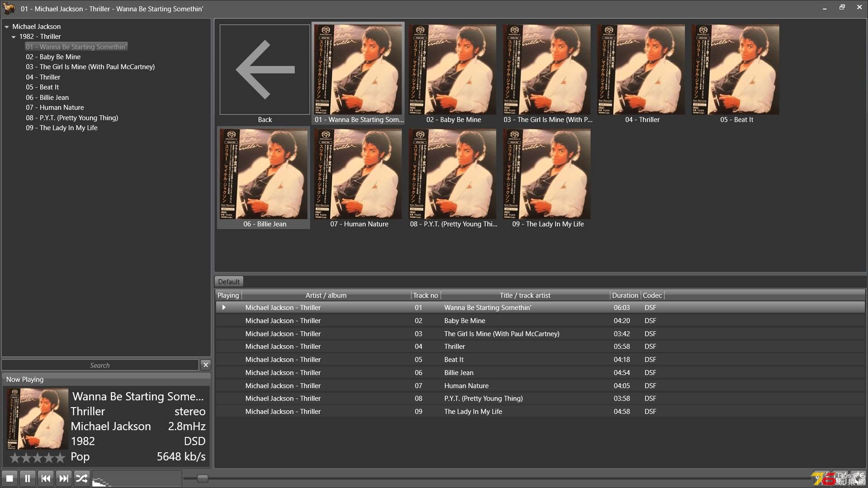This screenshot has width=868, height=488.
Task: Click the Now Playing panel header
Action: pos(106,379)
